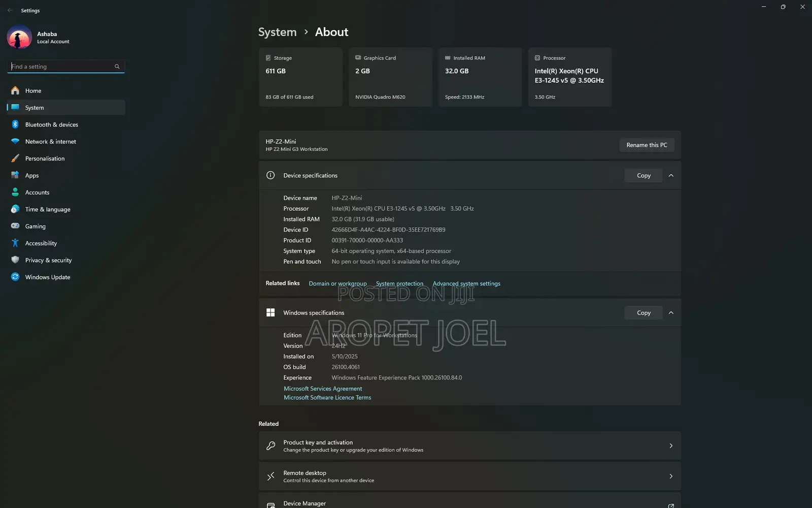Open Device Manager external link icon
Viewport: 812px width, 508px height.
point(671,505)
